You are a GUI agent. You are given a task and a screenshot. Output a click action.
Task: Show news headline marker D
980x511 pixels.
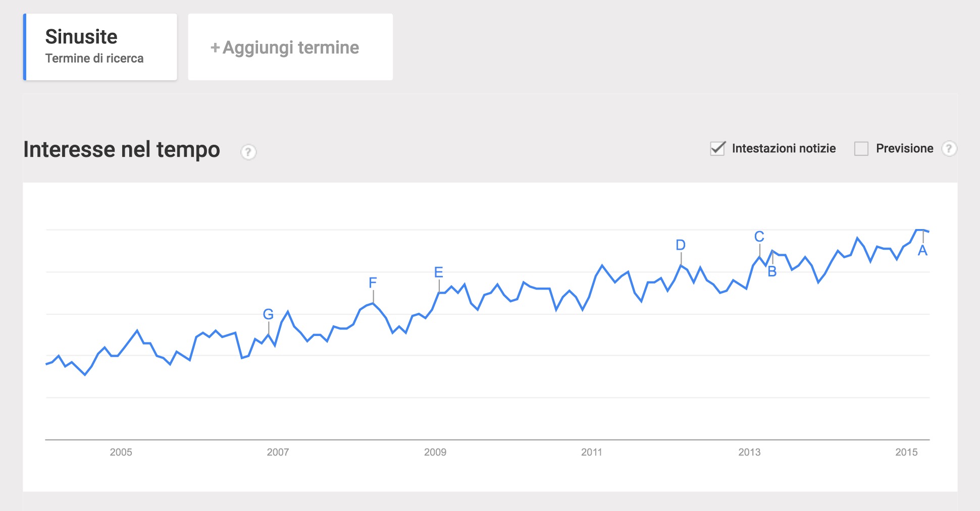[x=681, y=245]
